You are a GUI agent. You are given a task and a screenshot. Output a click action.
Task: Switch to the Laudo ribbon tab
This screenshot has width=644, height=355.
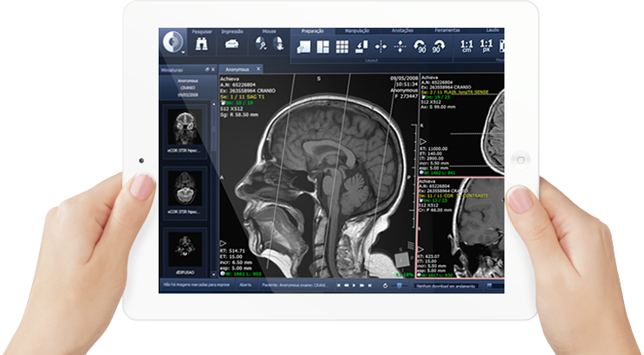tap(492, 30)
